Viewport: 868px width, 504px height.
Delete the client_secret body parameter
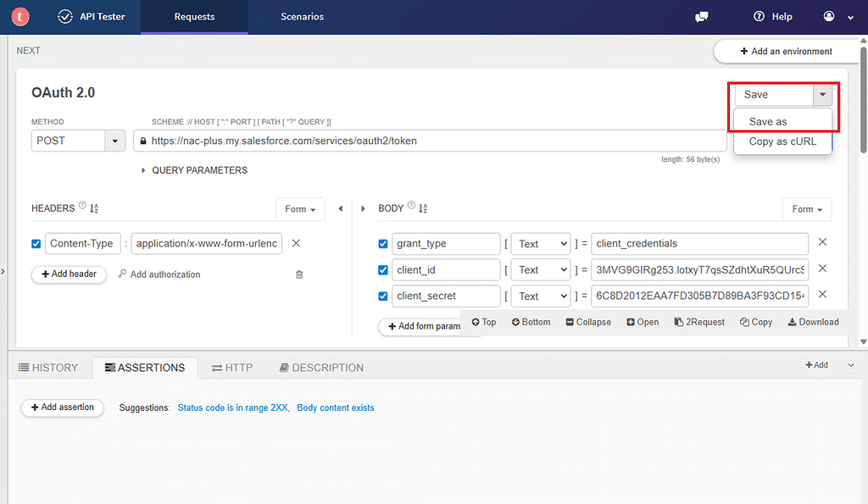(x=822, y=294)
